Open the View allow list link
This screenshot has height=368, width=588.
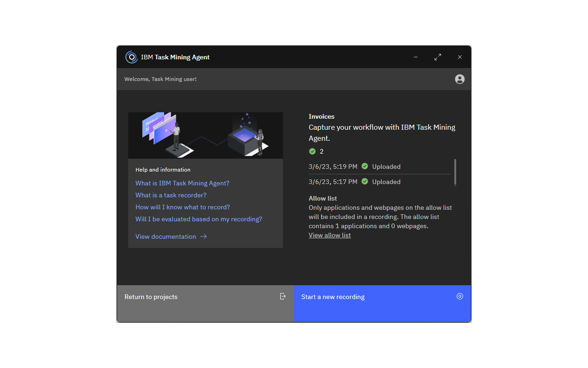(330, 235)
